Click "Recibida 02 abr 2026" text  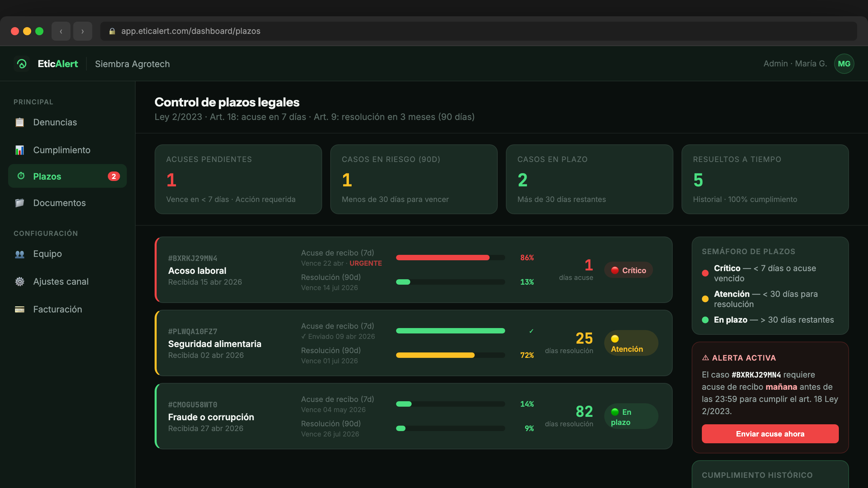[x=206, y=355]
